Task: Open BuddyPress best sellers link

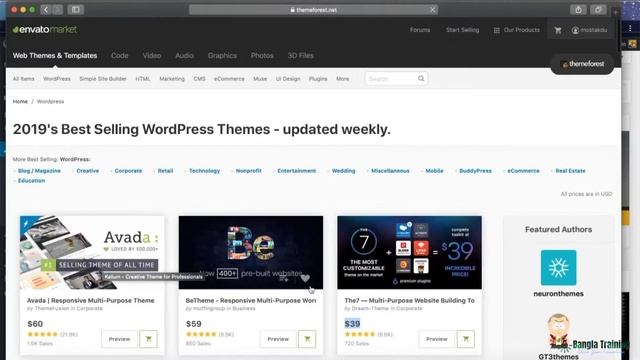Action: (475, 171)
